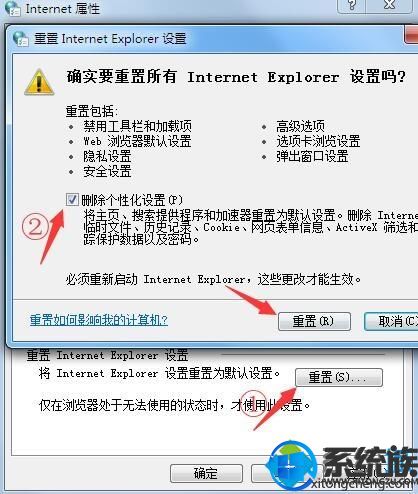Click the 重置 Internet Explorer 设置 dialog icon
The image size is (418, 494).
pos(21,39)
